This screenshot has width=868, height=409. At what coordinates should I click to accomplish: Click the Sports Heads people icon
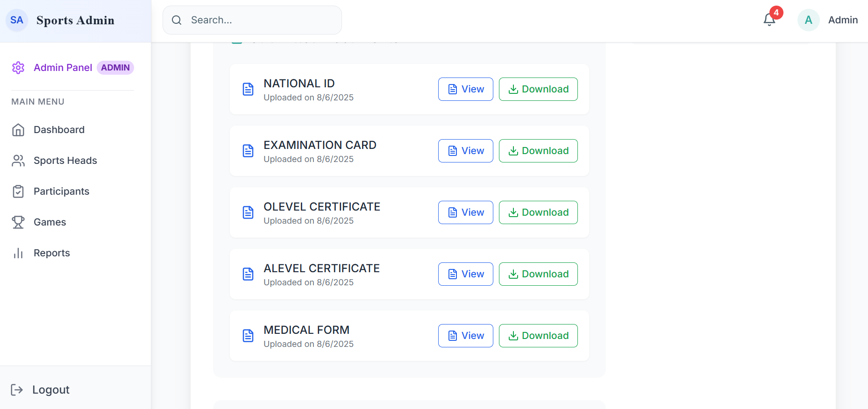pyautogui.click(x=18, y=161)
